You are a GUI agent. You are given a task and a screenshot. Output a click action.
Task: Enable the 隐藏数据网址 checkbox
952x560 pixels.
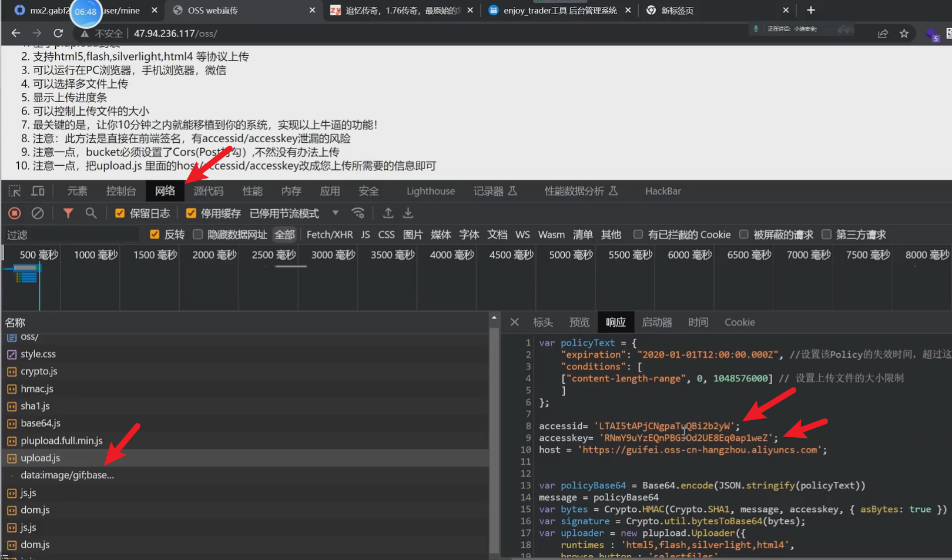click(x=198, y=234)
